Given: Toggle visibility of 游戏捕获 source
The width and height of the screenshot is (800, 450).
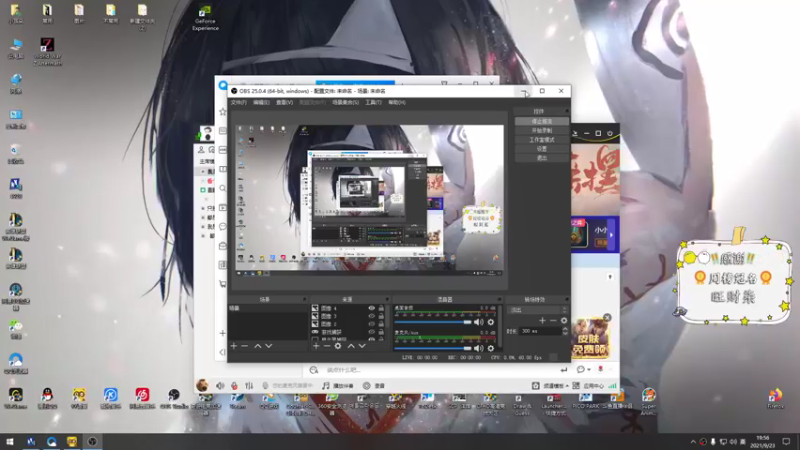Looking at the screenshot, I should pyautogui.click(x=371, y=332).
